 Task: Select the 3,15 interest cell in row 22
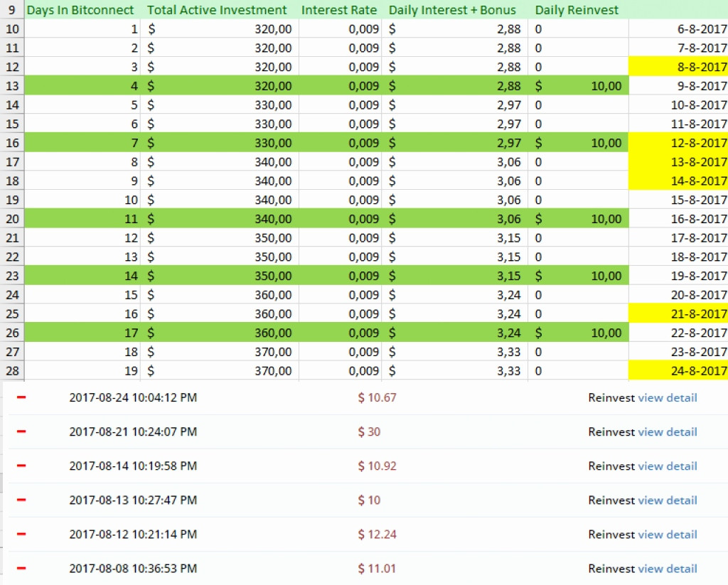(x=454, y=257)
